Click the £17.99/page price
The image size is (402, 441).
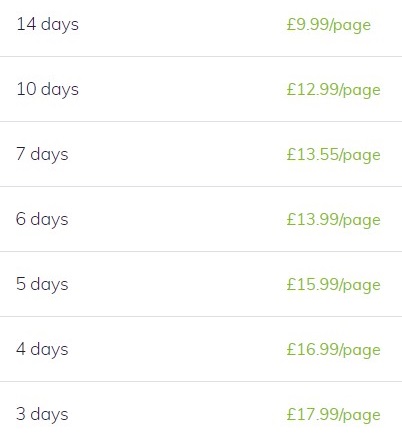coord(334,415)
